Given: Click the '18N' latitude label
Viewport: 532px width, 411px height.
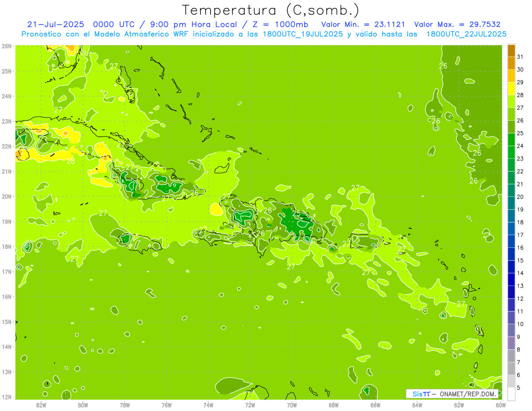Looking at the screenshot, I should pyautogui.click(x=6, y=247).
